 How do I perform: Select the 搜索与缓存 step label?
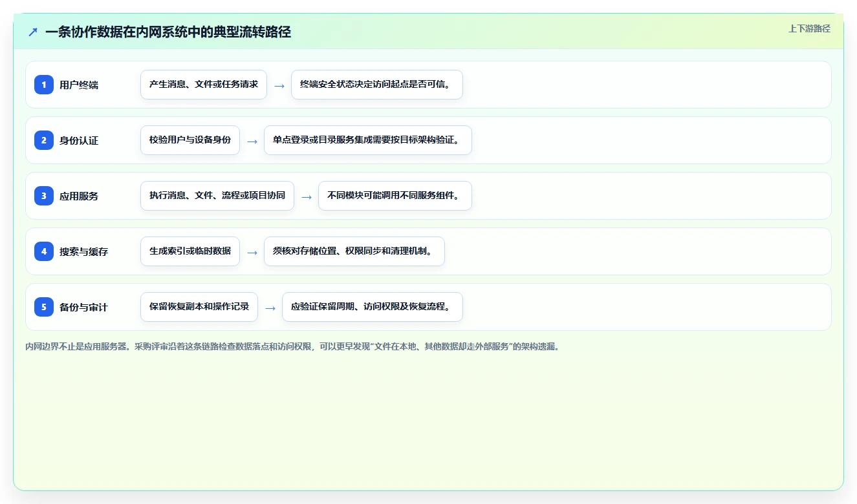click(x=84, y=251)
